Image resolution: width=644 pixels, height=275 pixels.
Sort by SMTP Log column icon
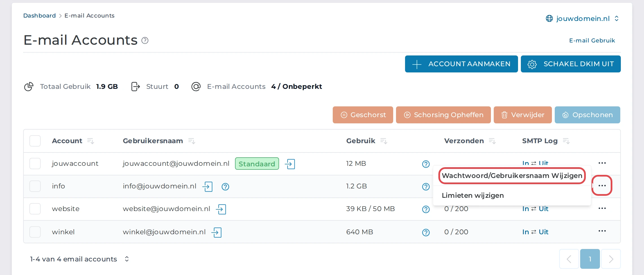(566, 141)
